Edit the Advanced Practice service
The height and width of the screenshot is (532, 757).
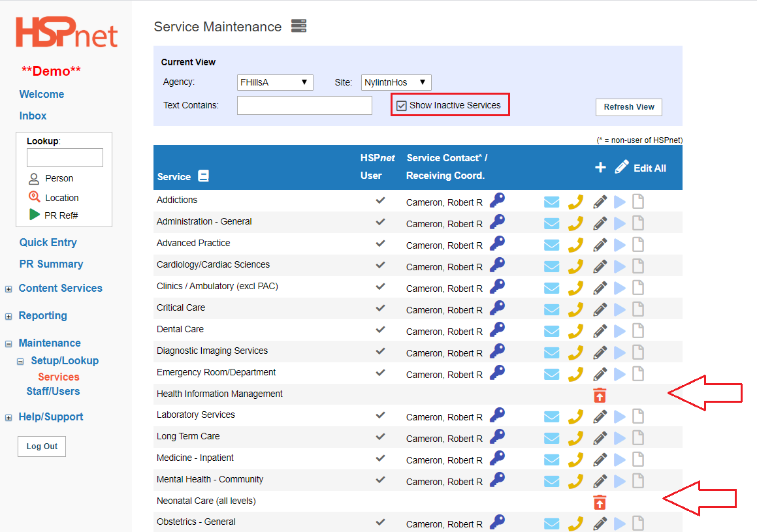(600, 245)
